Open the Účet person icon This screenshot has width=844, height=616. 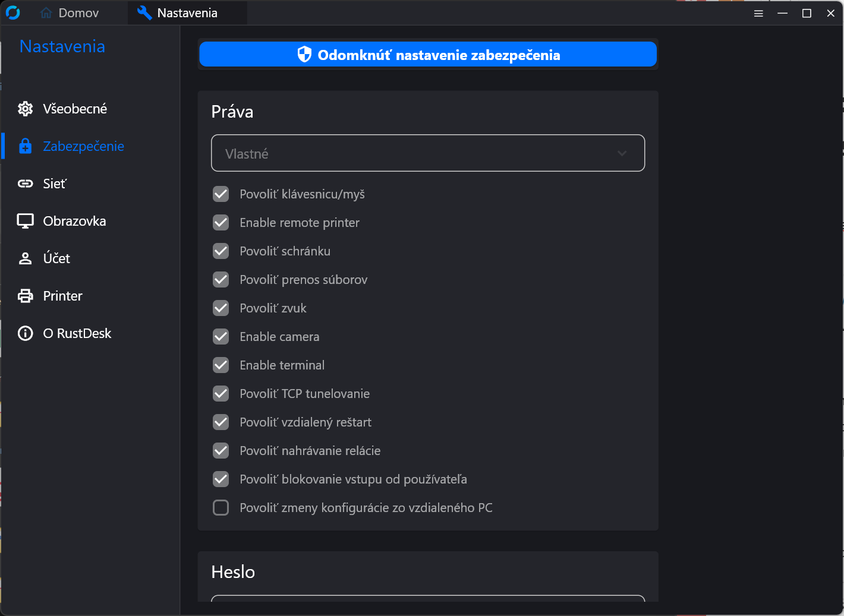click(x=25, y=258)
